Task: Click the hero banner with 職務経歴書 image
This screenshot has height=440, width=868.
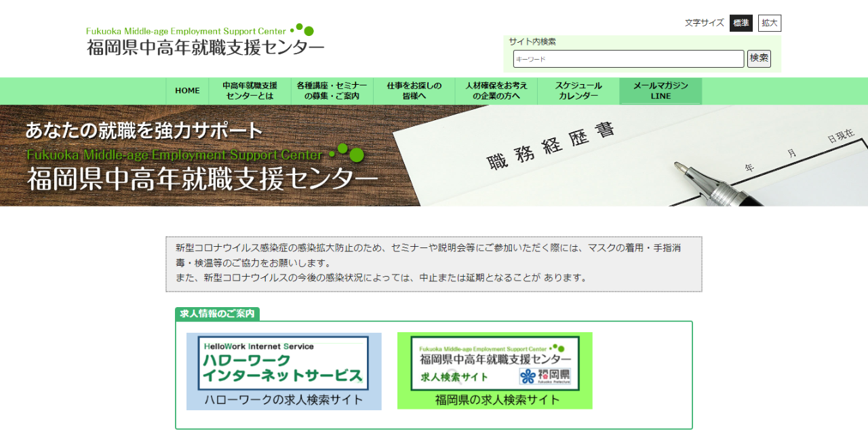Action: 434,155
